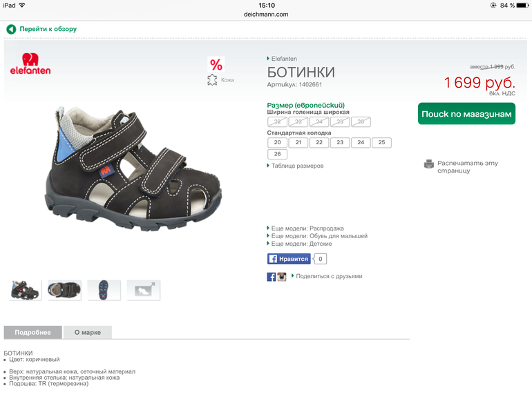Expand Еще модели: Распродажа link
The image size is (532, 399).
[307, 228]
